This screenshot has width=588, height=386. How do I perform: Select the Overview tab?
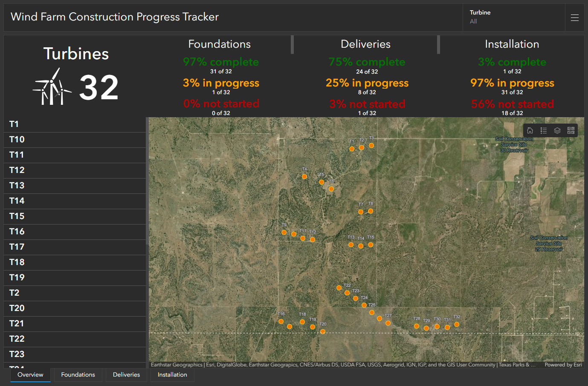[30, 375]
